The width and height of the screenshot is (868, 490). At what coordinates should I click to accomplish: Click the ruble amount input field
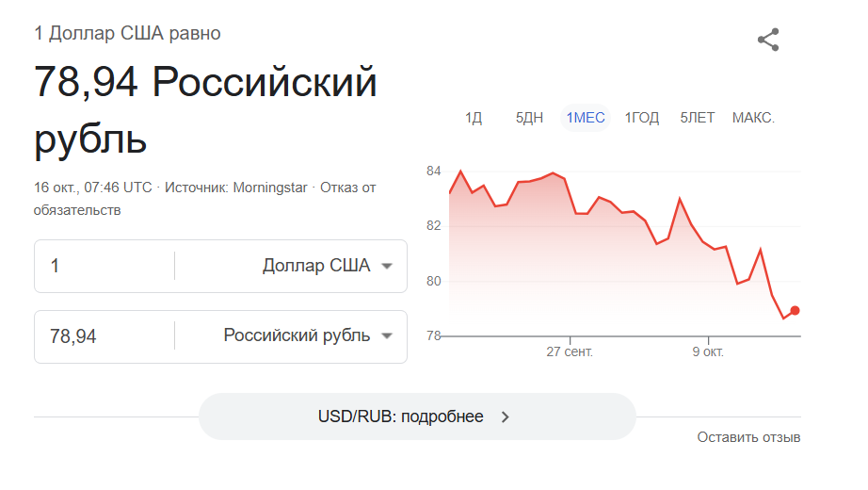[104, 336]
